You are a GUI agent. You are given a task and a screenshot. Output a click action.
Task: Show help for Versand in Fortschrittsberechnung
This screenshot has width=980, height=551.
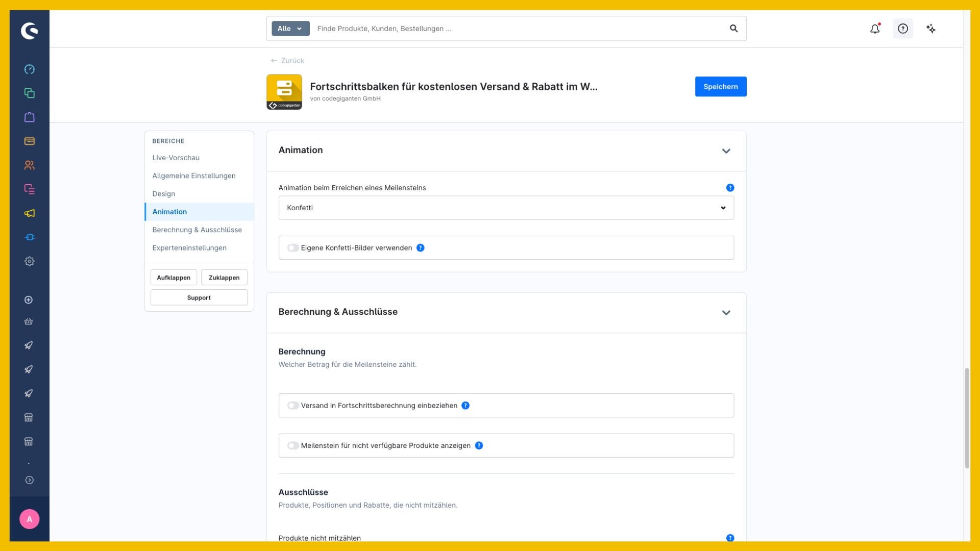pyautogui.click(x=465, y=406)
